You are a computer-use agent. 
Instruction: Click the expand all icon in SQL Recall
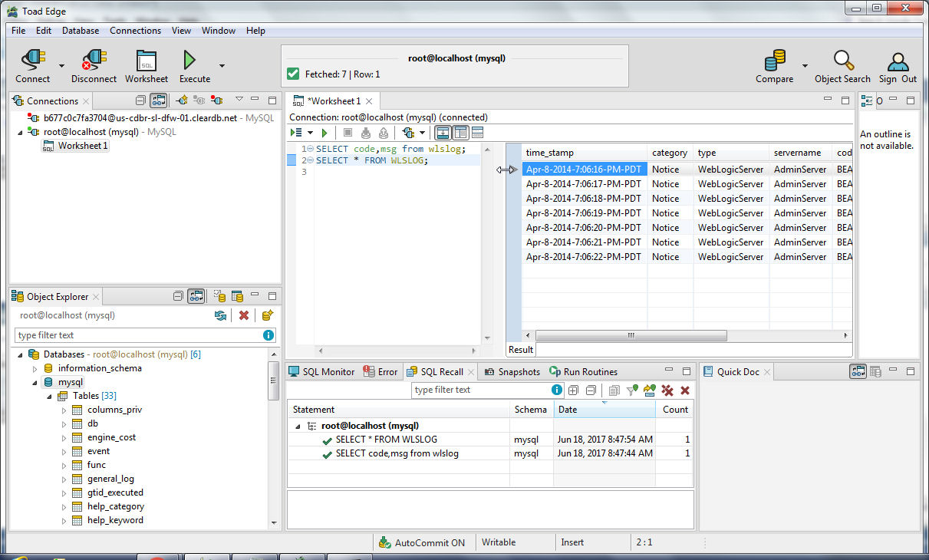[x=573, y=390]
